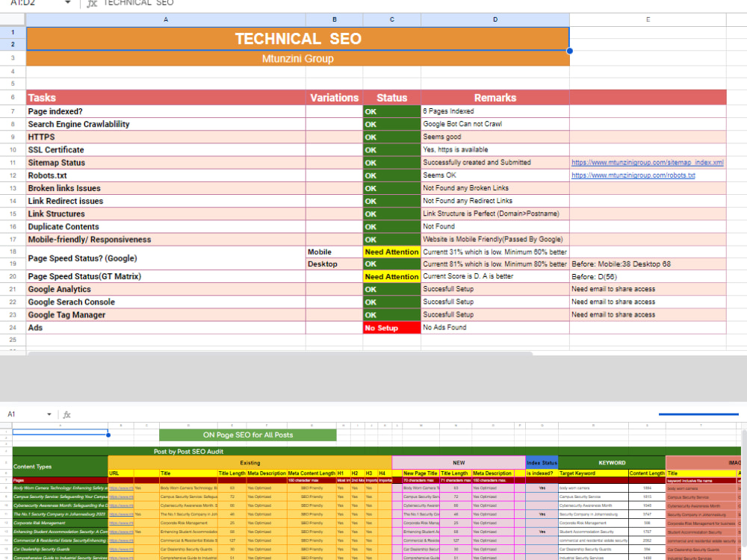Select column C header in top sheet
The image size is (747, 560).
pyautogui.click(x=392, y=19)
